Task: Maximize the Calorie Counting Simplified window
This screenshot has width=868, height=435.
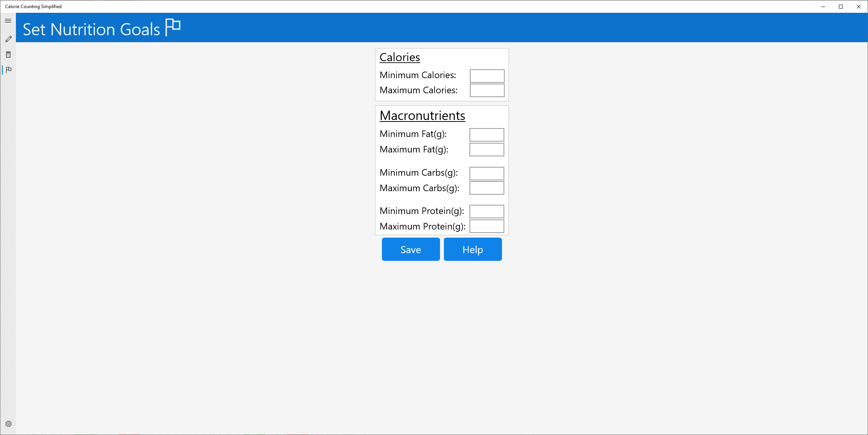Action: 841,7
